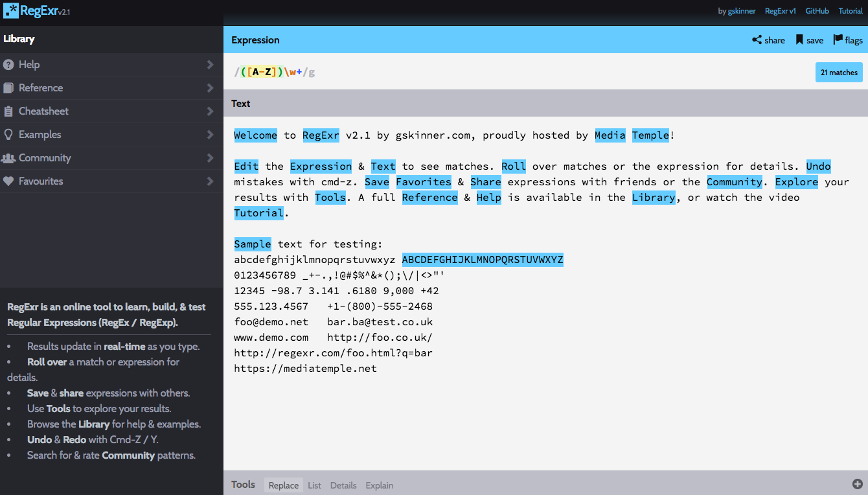Expand the Favourites section chevron
868x495 pixels.
210,181
